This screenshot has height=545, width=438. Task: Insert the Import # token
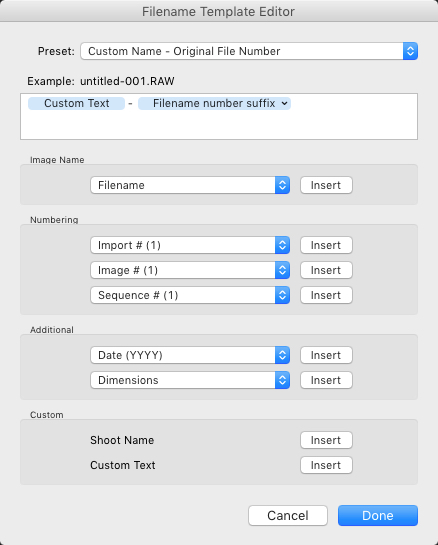tap(326, 245)
